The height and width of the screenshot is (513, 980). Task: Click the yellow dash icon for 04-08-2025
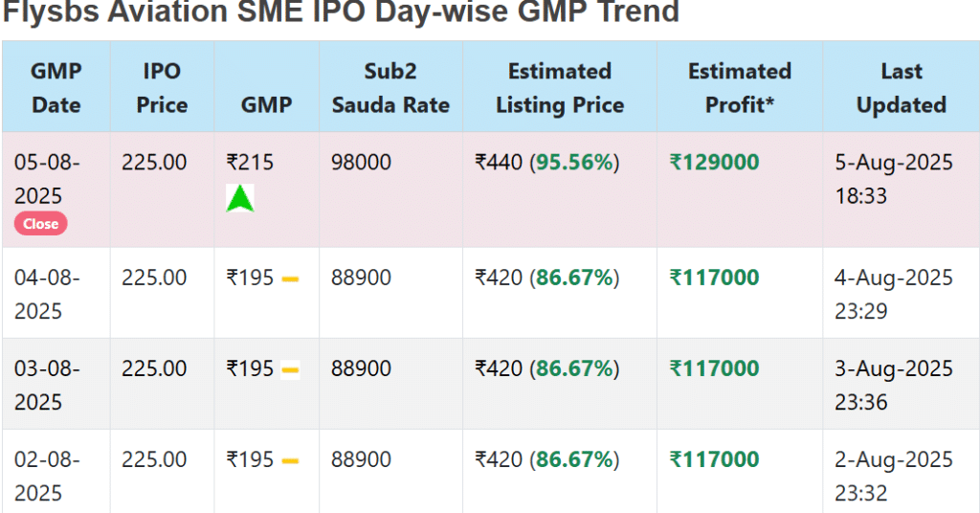pyautogui.click(x=290, y=279)
